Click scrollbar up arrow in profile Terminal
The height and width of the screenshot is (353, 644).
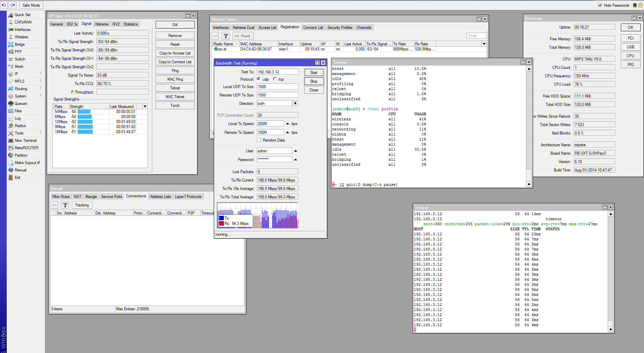(x=529, y=69)
